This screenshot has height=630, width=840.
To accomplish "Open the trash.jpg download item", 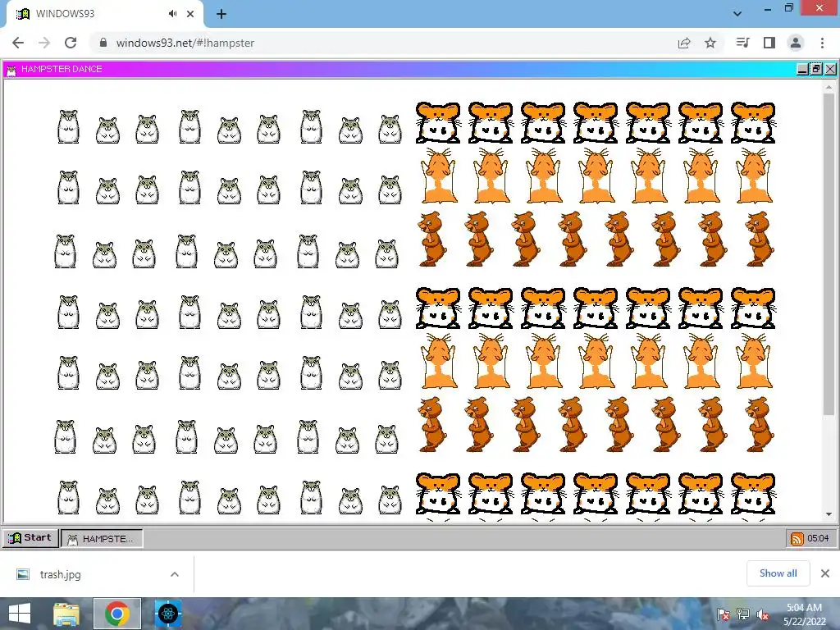I will pos(60,574).
